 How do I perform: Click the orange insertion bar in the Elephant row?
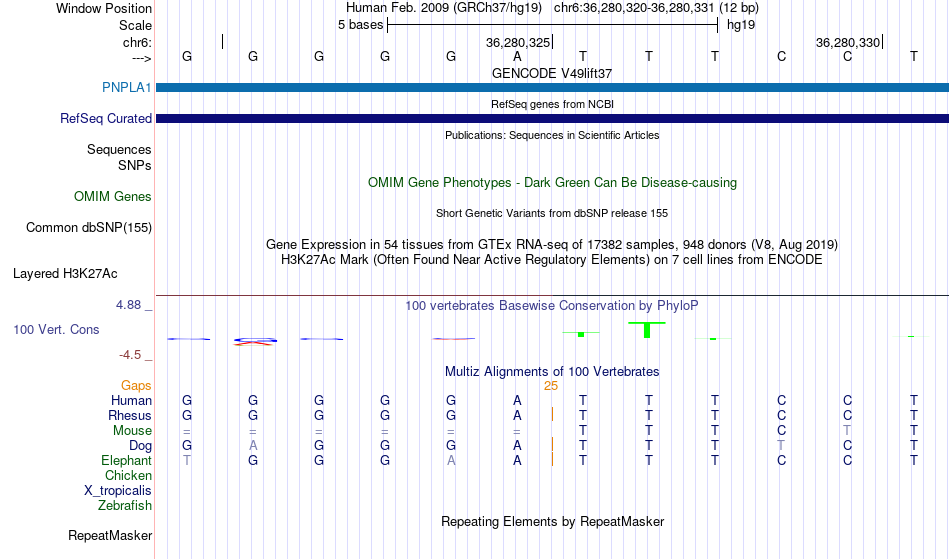click(x=552, y=460)
